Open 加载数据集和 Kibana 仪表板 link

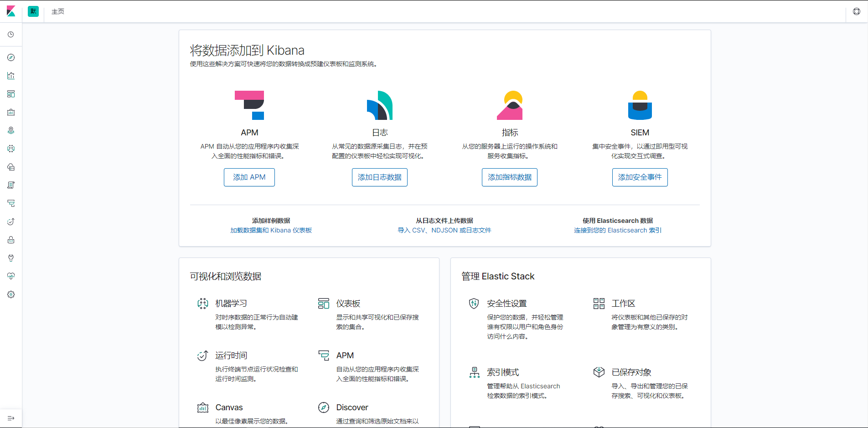(x=271, y=230)
